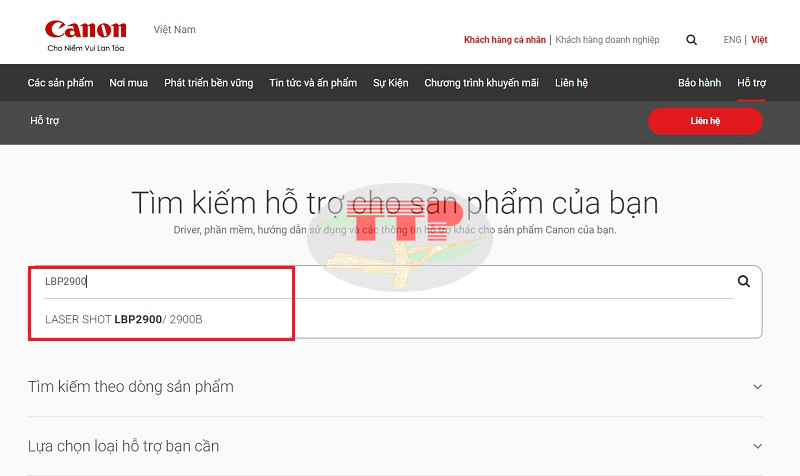Open site search magnifier in header

tap(691, 40)
